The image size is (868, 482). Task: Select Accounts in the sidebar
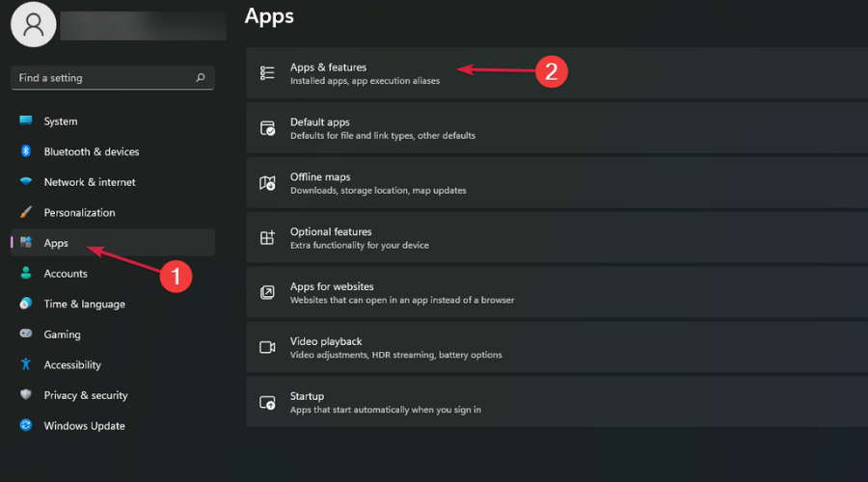[x=66, y=274]
